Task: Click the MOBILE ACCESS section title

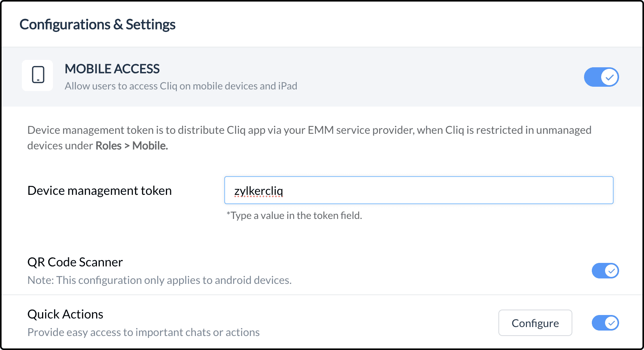Action: [112, 69]
